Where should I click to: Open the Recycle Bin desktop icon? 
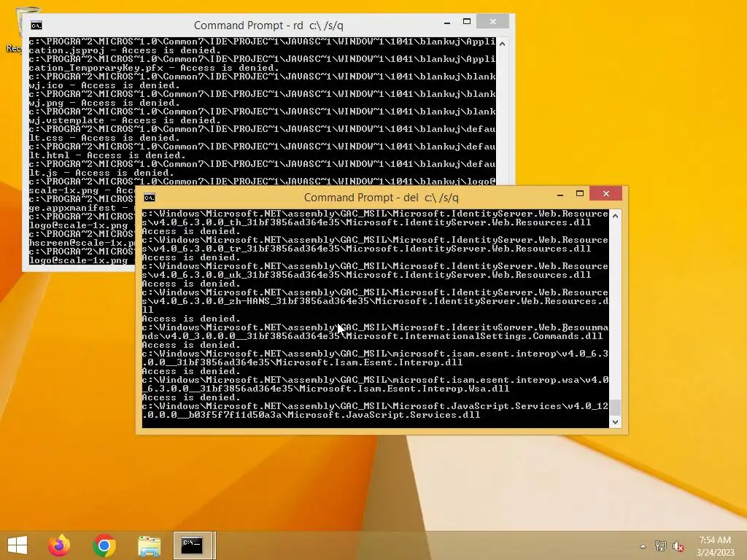click(19, 28)
